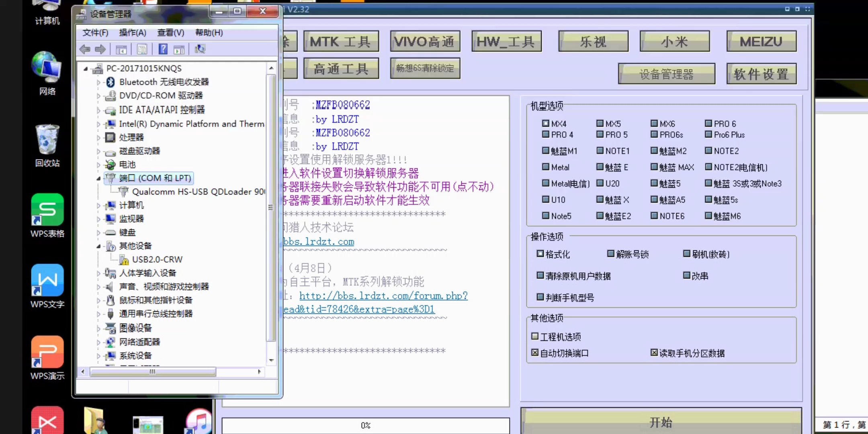Check the 魅蓝 MAX model checkbox
The image size is (868, 434).
(654, 167)
